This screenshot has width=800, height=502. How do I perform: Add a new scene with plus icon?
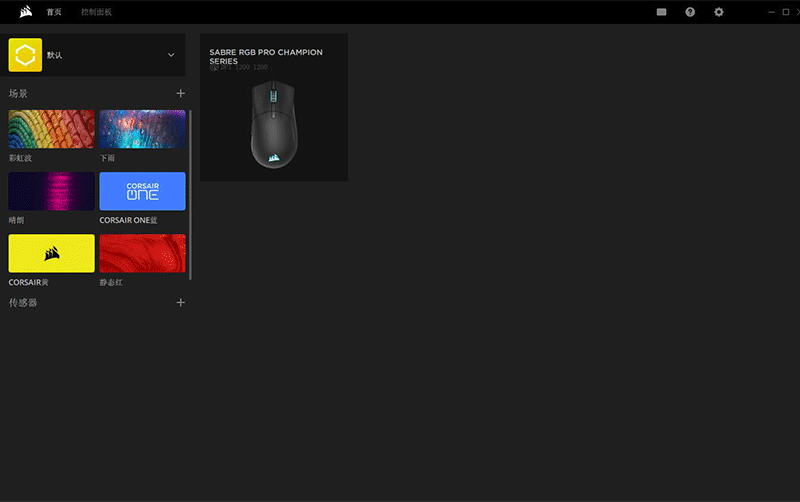coord(180,93)
